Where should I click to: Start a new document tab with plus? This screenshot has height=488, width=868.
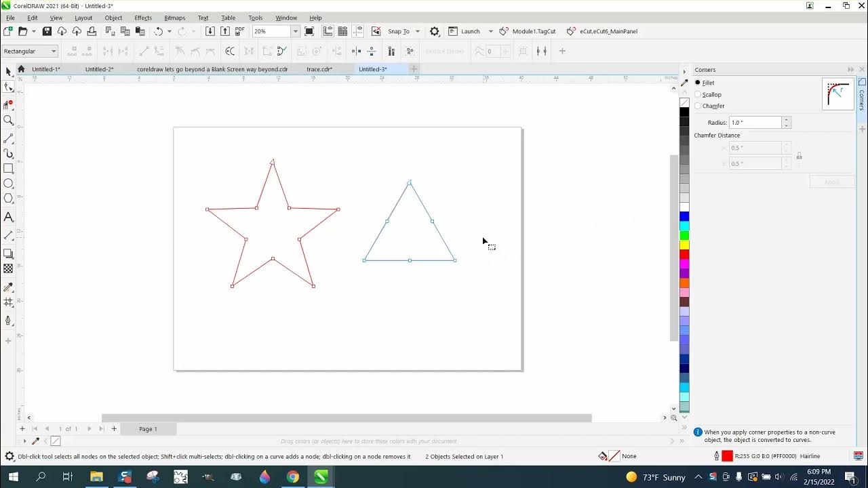click(x=414, y=69)
